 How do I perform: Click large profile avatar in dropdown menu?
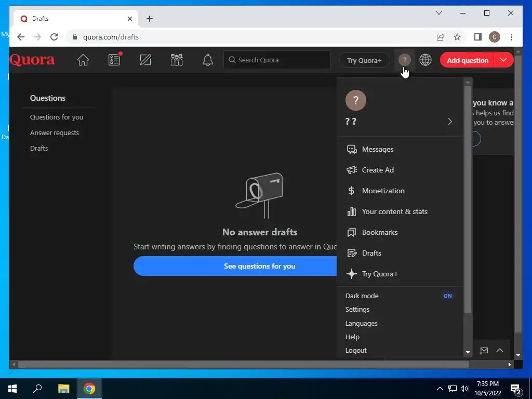[x=355, y=100]
